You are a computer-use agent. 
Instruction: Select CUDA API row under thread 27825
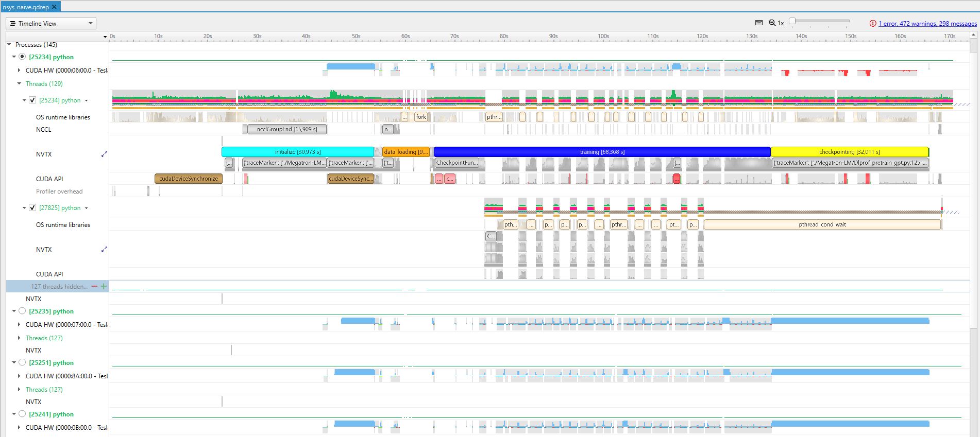pos(49,274)
